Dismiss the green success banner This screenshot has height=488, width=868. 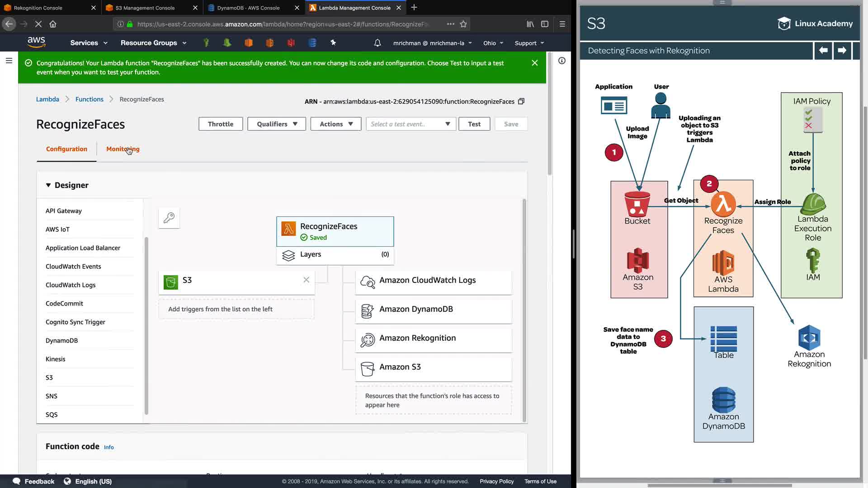coord(535,63)
